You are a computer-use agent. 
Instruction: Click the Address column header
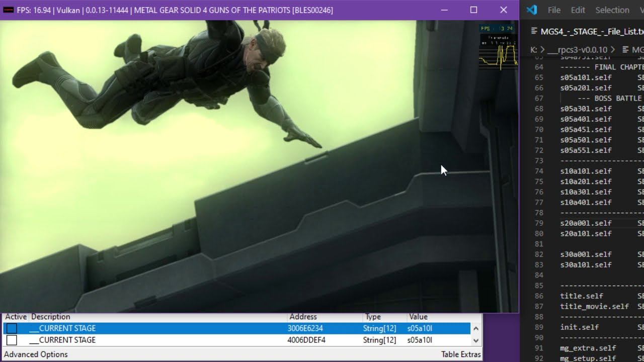tap(303, 317)
